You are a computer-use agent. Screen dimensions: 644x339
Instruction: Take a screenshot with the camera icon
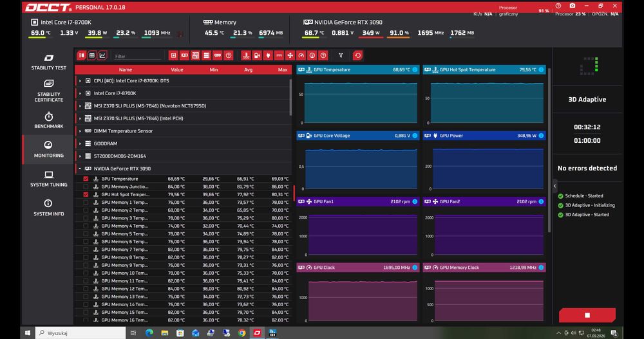(572, 6)
